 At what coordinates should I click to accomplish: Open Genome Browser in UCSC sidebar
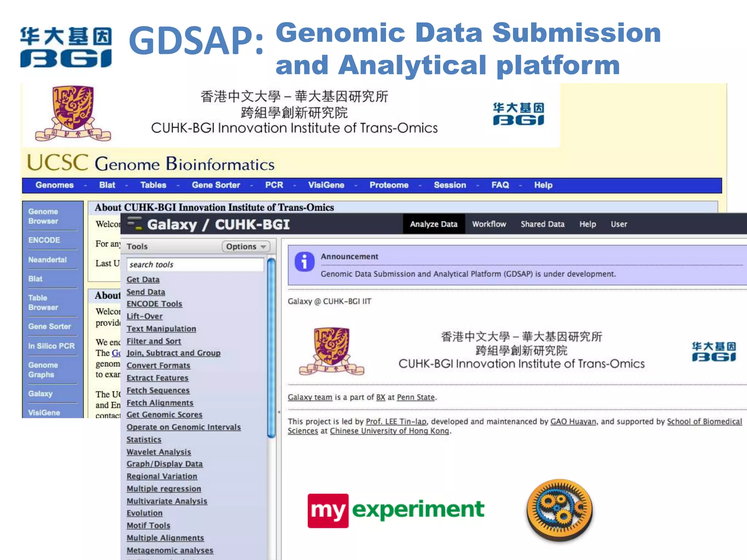click(43, 216)
